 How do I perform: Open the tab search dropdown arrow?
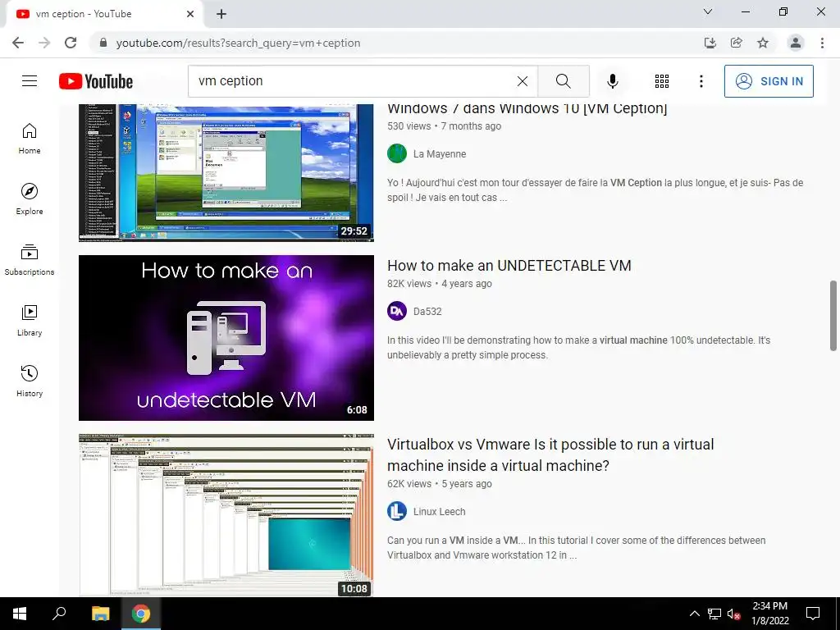point(708,11)
